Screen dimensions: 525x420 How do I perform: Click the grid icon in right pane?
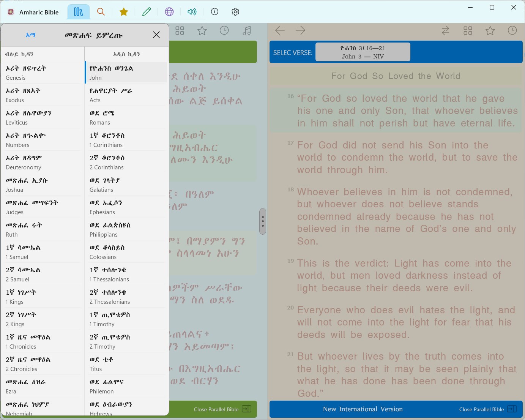(468, 31)
